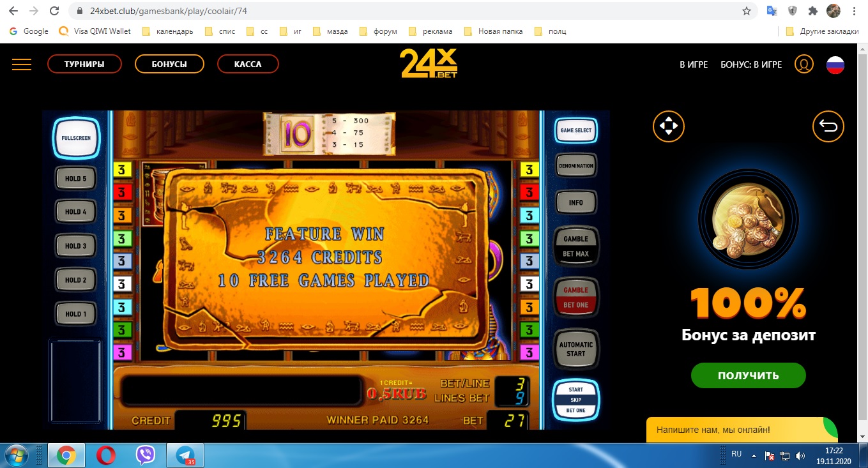Open the site hamburger menu
Image resolution: width=868 pixels, height=468 pixels.
tap(22, 64)
